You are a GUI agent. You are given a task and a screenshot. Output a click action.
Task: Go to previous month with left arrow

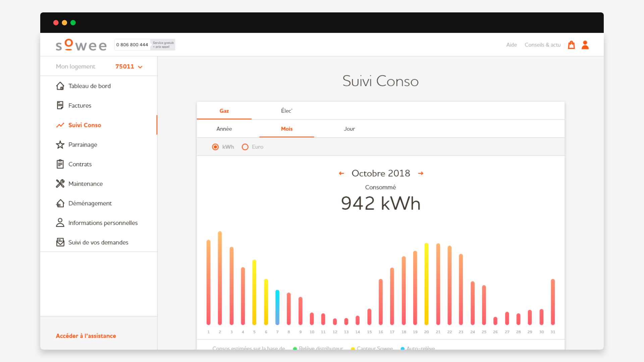[342, 173]
